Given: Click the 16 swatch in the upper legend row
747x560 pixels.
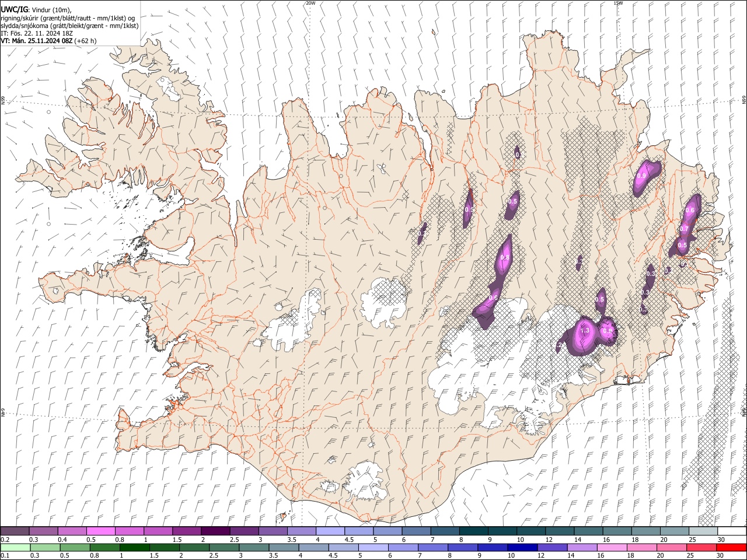Looking at the screenshot, I should click(617, 531).
